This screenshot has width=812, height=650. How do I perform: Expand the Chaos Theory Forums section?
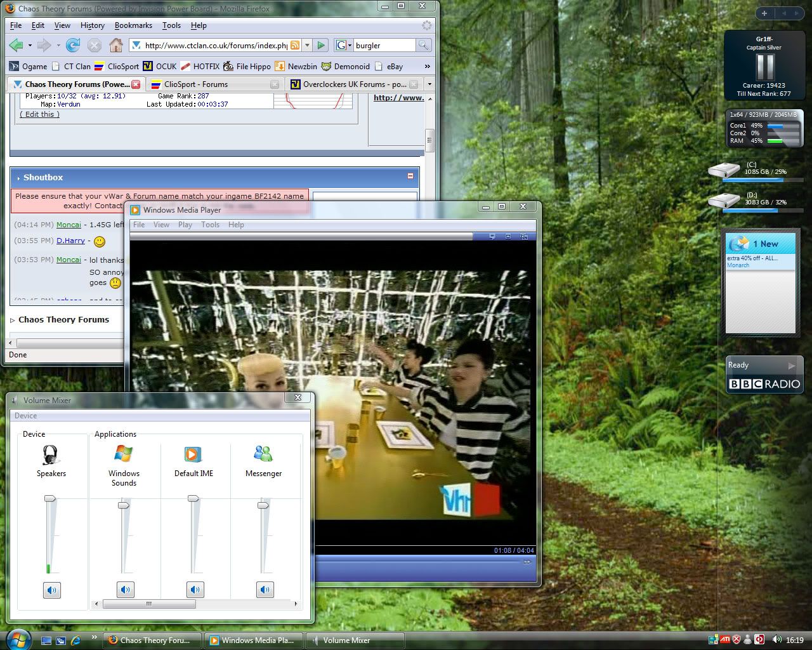[x=12, y=320]
